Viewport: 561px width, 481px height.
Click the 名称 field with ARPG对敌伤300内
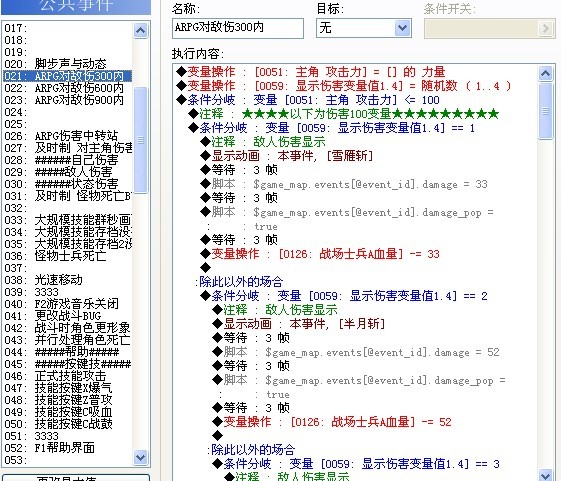click(x=238, y=28)
